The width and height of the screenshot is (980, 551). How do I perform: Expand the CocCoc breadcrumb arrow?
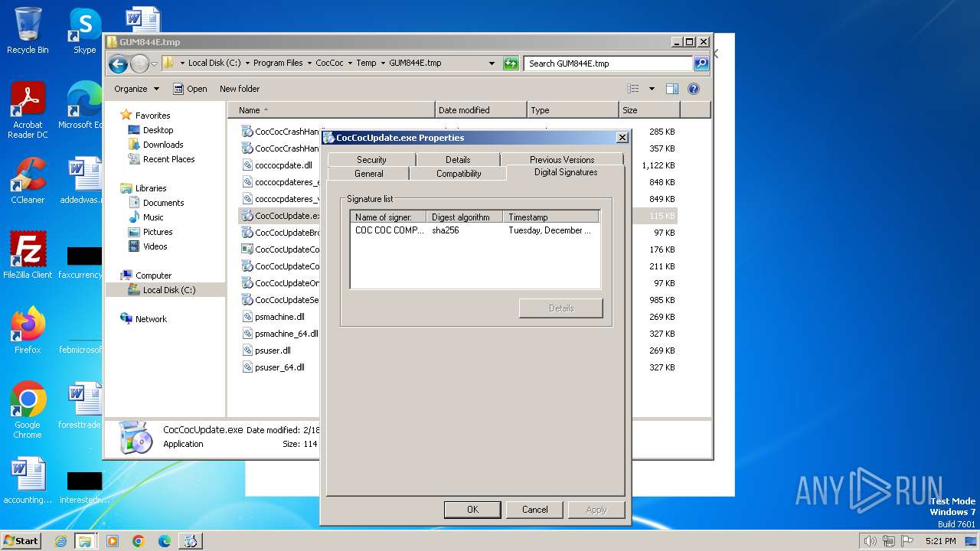pyautogui.click(x=350, y=64)
